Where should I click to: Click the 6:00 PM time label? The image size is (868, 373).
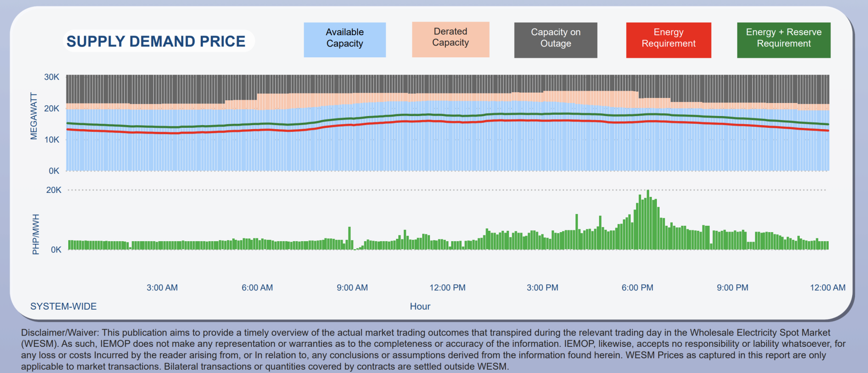point(637,288)
